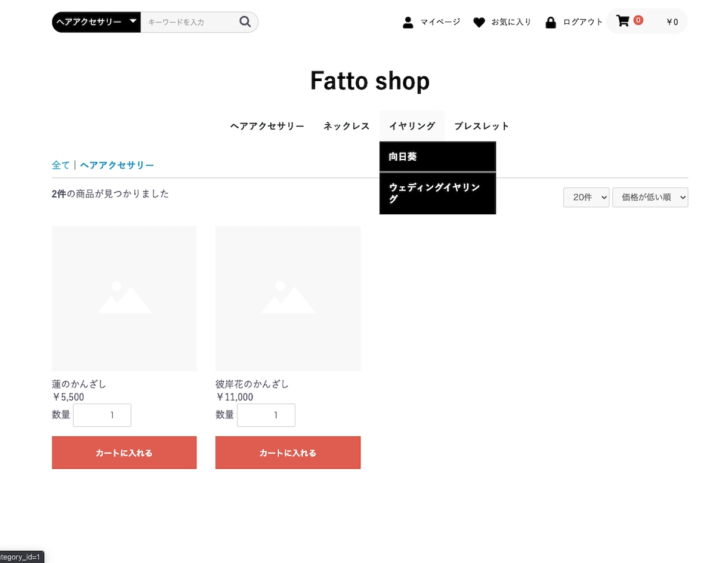Screen dimensions: 728x563
Task: Open the お気に入り link
Action: (511, 22)
